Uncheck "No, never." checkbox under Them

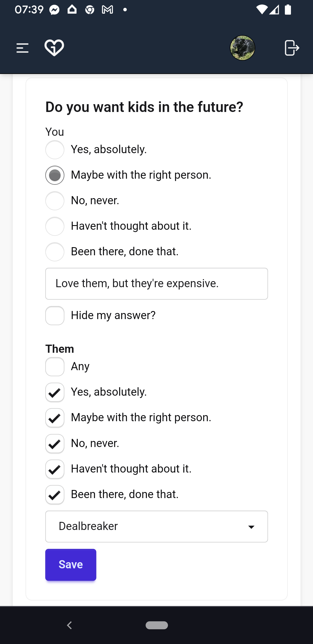(x=55, y=444)
